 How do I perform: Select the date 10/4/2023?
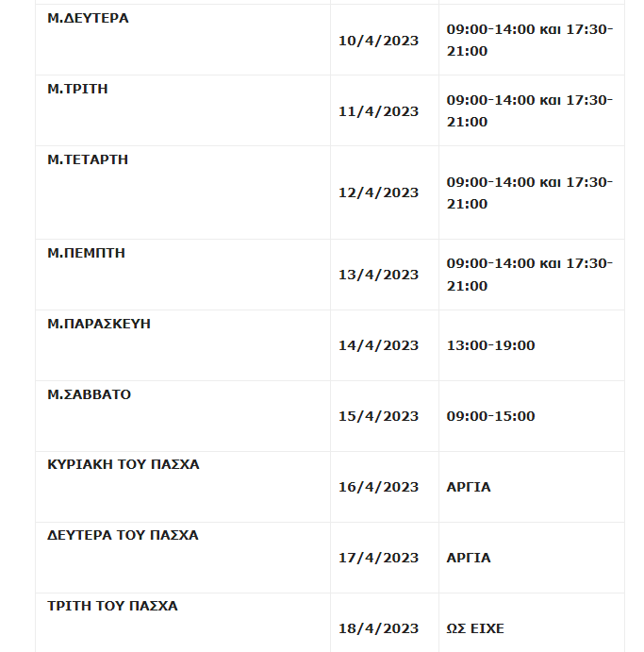pyautogui.click(x=378, y=40)
